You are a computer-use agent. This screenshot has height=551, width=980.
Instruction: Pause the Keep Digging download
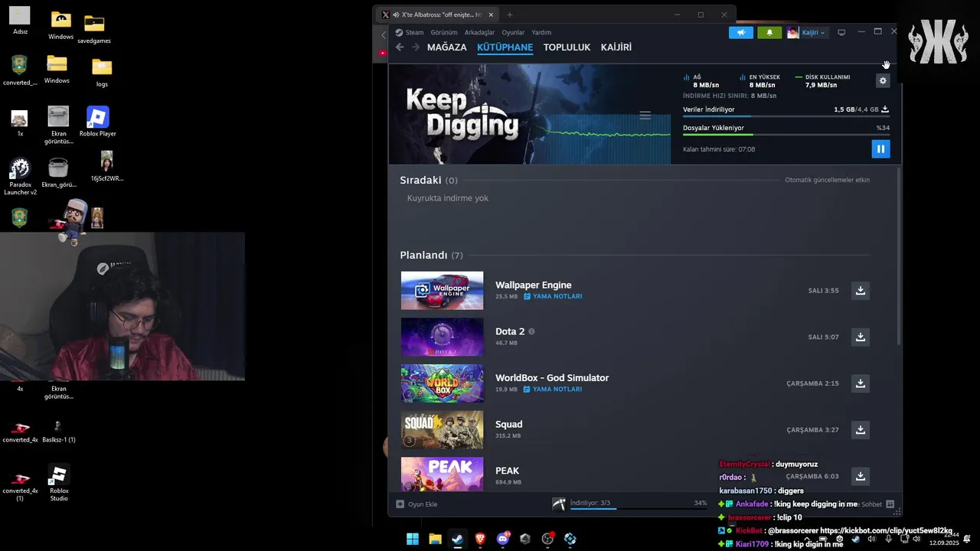(x=880, y=148)
